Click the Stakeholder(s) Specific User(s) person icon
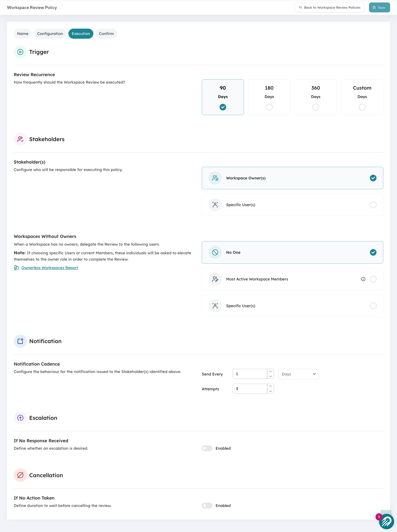Viewport: 397px width, 532px height. 215,205
